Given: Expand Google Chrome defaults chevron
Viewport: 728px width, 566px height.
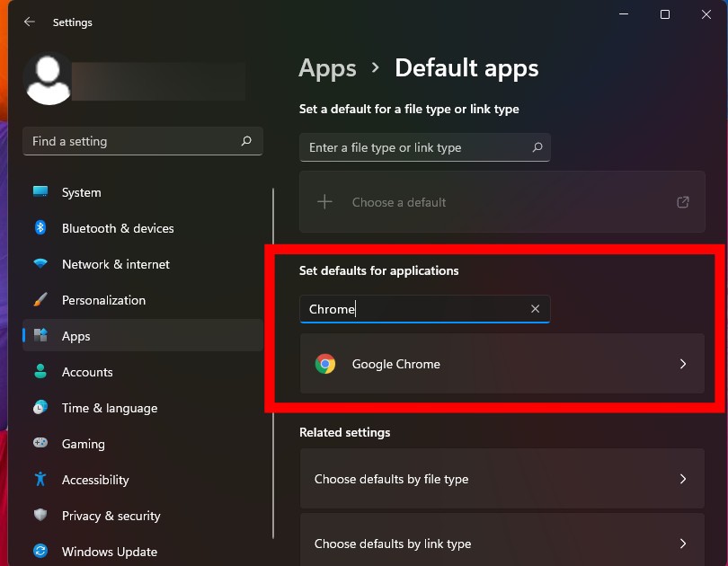Looking at the screenshot, I should [682, 364].
